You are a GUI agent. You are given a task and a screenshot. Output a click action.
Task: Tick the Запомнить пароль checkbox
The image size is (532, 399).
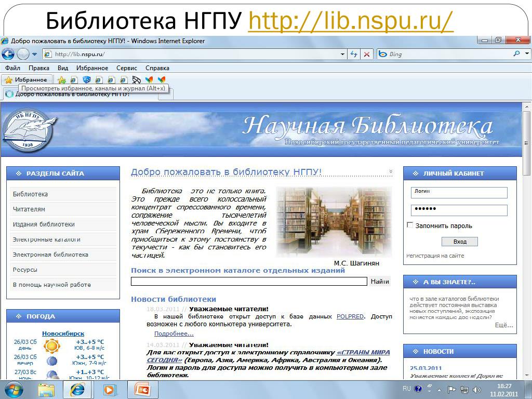[x=410, y=225]
